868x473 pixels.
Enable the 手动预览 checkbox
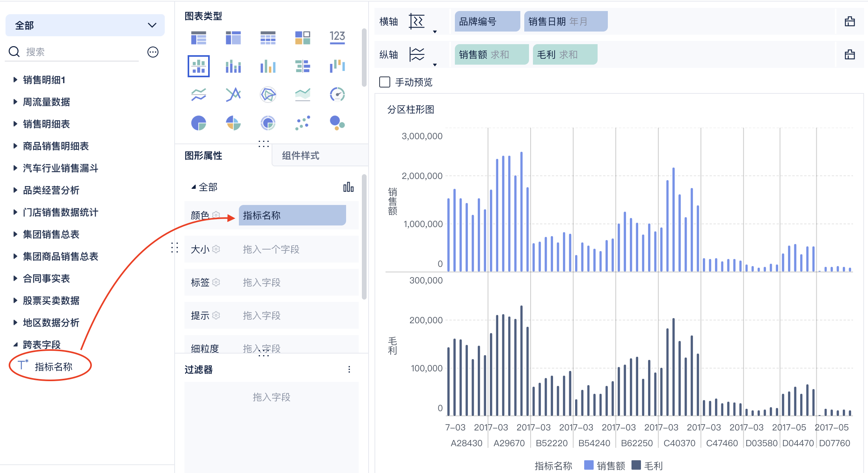[385, 82]
